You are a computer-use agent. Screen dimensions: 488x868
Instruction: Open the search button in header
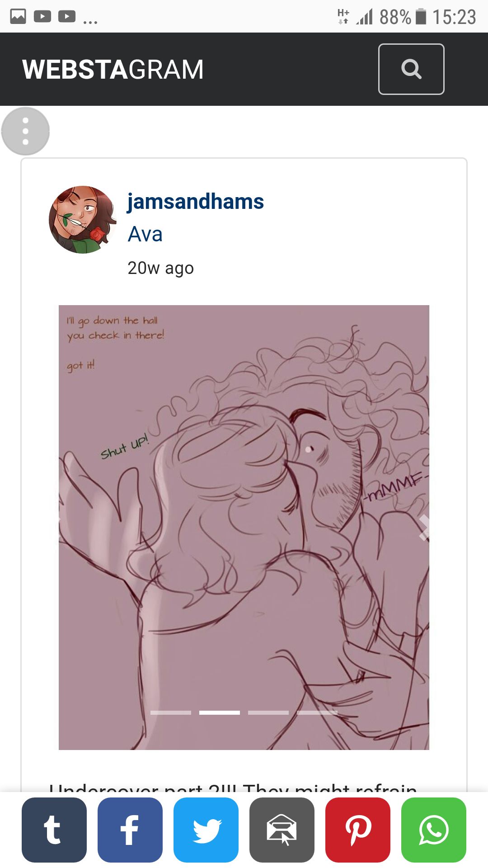click(x=411, y=69)
